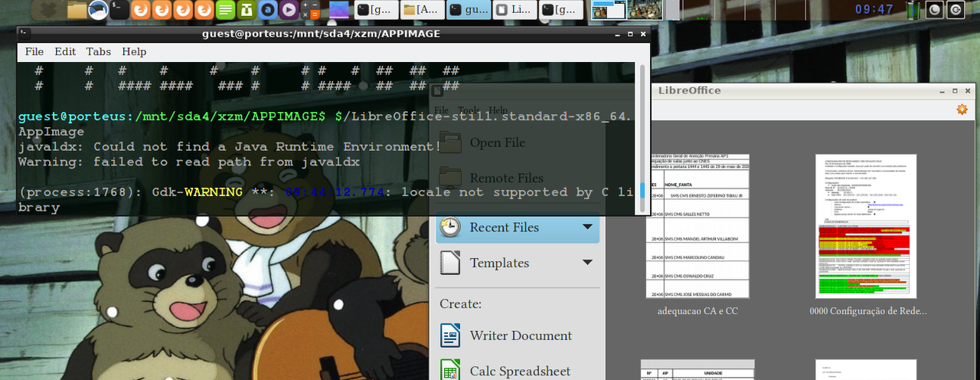Viewport: 980px width, 380px height.
Task: Click the first round tray icon after battery
Action: [x=935, y=10]
